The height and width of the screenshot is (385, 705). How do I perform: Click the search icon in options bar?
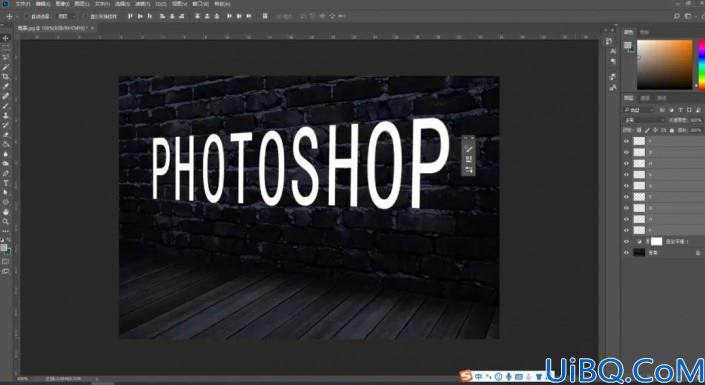[677, 16]
